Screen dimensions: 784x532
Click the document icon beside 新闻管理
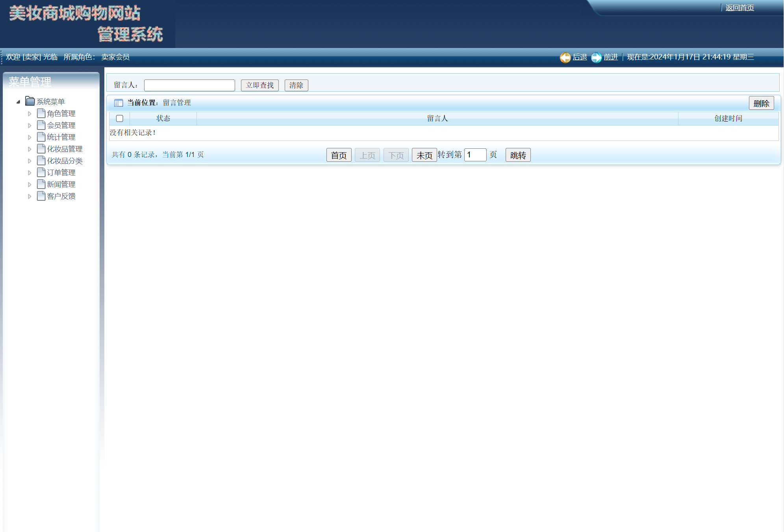pyautogui.click(x=41, y=184)
